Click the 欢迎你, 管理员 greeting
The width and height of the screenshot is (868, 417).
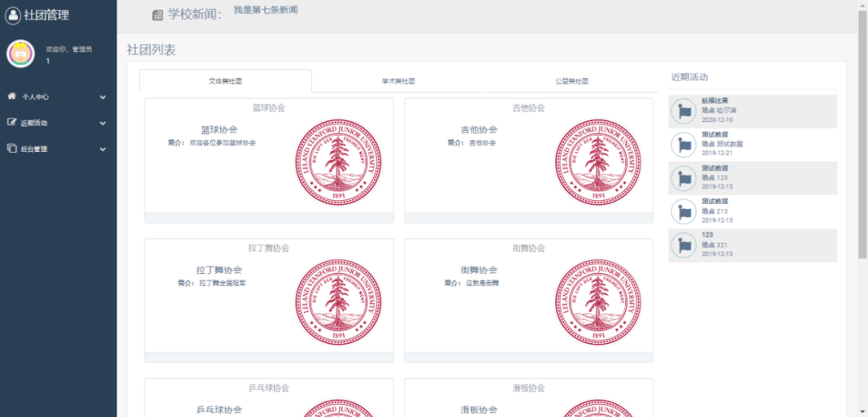tap(68, 49)
